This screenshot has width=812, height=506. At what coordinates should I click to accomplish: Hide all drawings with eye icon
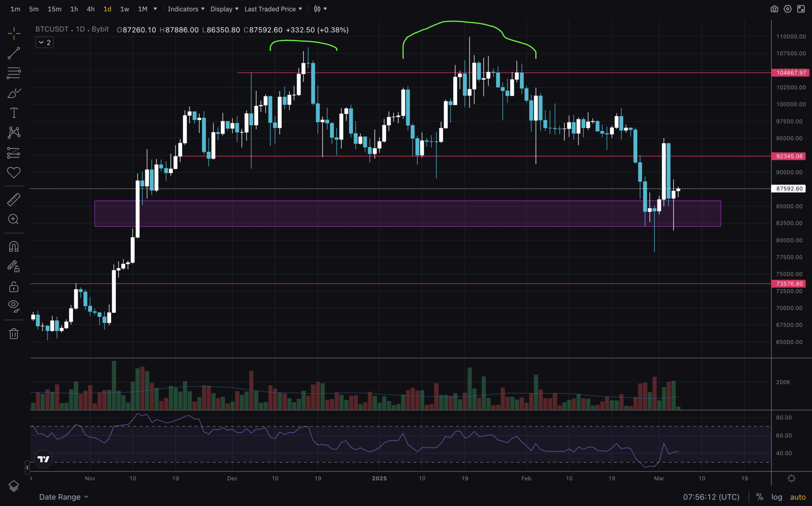tap(14, 305)
